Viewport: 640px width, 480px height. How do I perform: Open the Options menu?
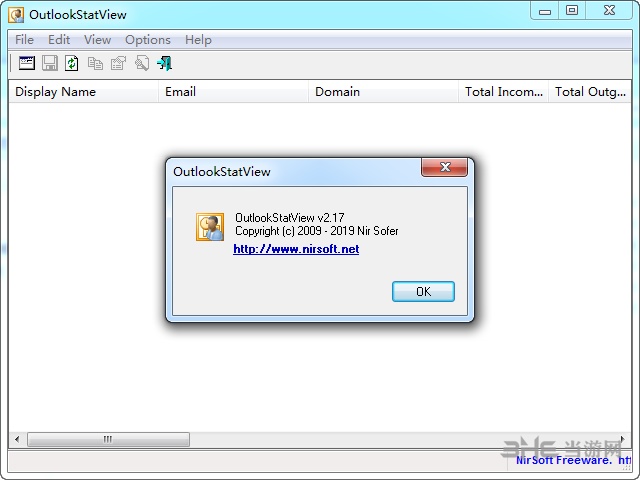click(x=148, y=40)
